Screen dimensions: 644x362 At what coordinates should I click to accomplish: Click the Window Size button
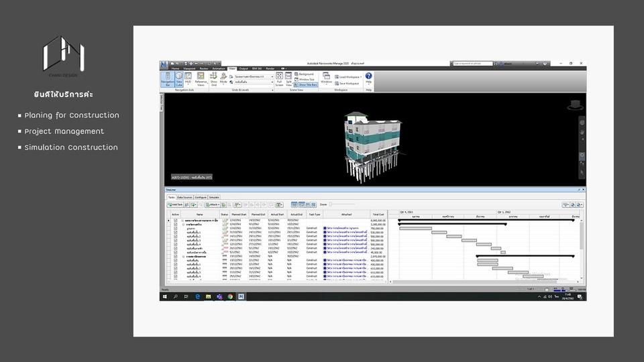click(x=305, y=79)
